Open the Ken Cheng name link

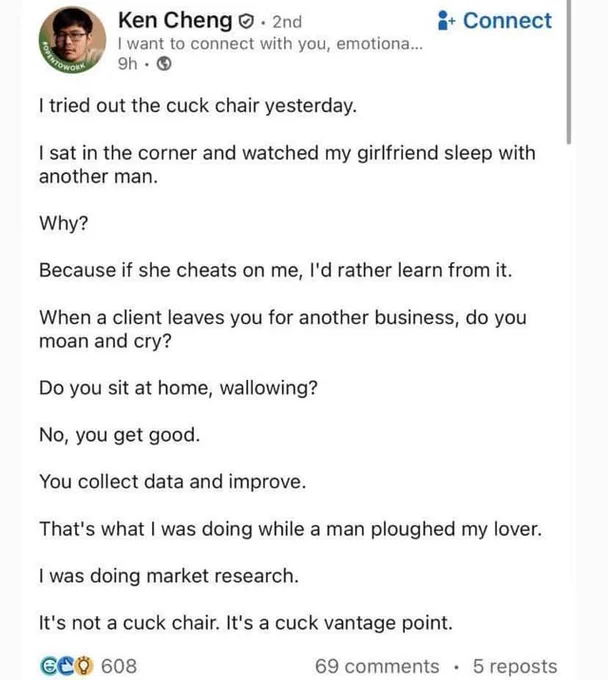point(175,20)
